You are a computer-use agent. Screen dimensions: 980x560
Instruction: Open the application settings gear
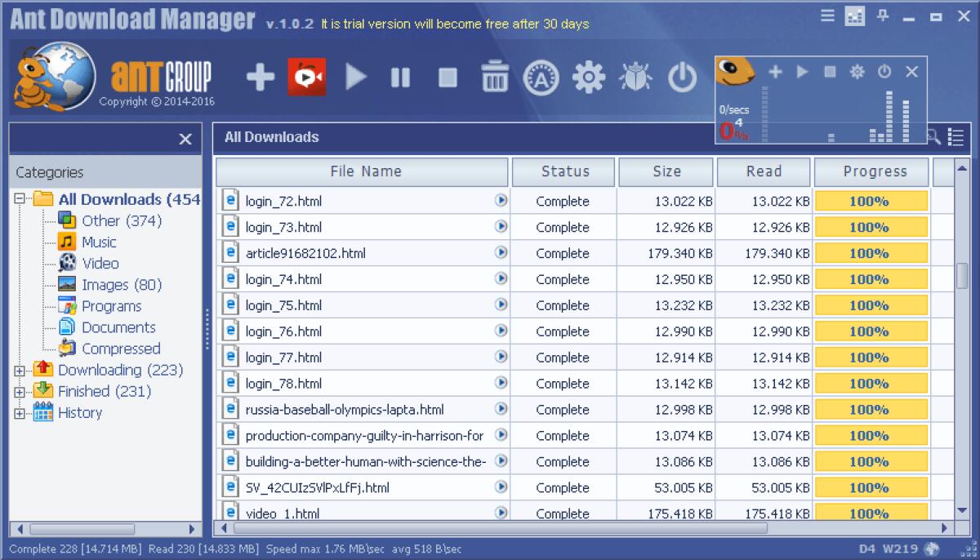click(x=588, y=76)
